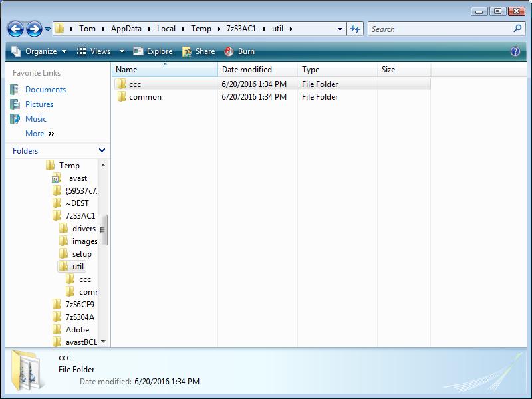
Task: Click the search magnifier icon
Action: pyautogui.click(x=517, y=29)
